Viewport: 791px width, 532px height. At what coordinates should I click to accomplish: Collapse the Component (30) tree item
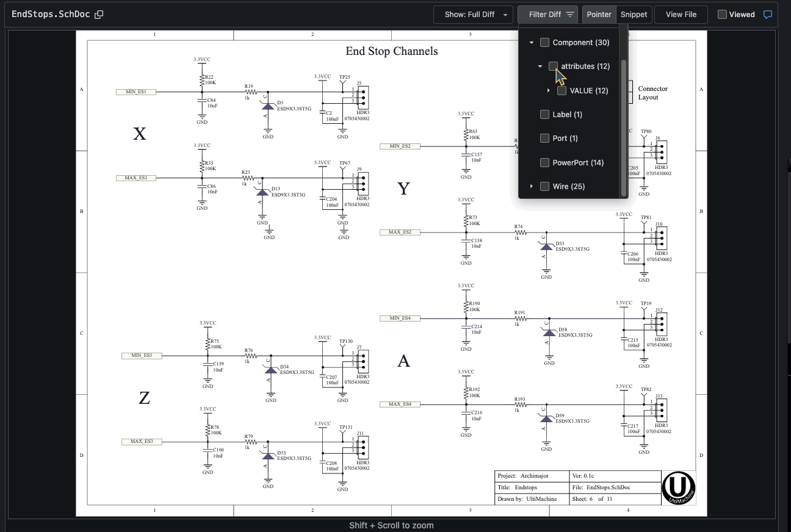point(530,42)
